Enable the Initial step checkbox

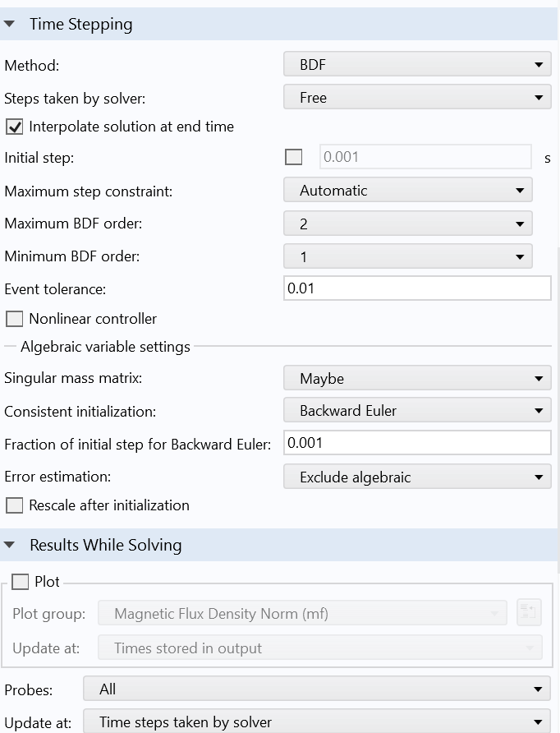point(293,157)
